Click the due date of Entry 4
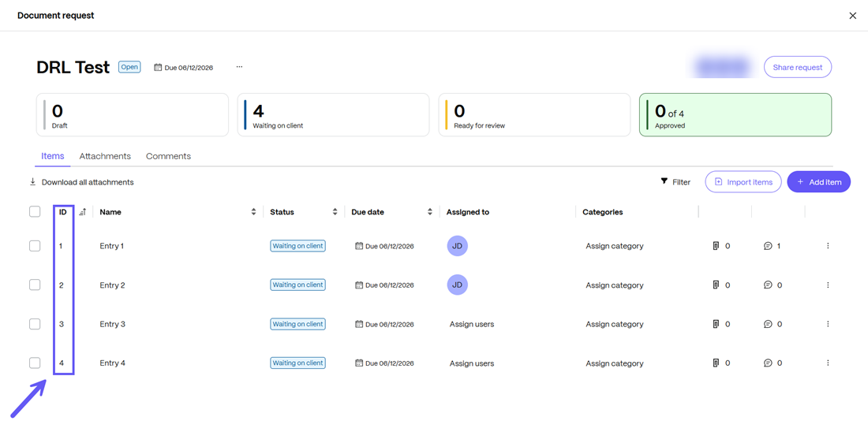This screenshot has width=868, height=428. (x=384, y=363)
